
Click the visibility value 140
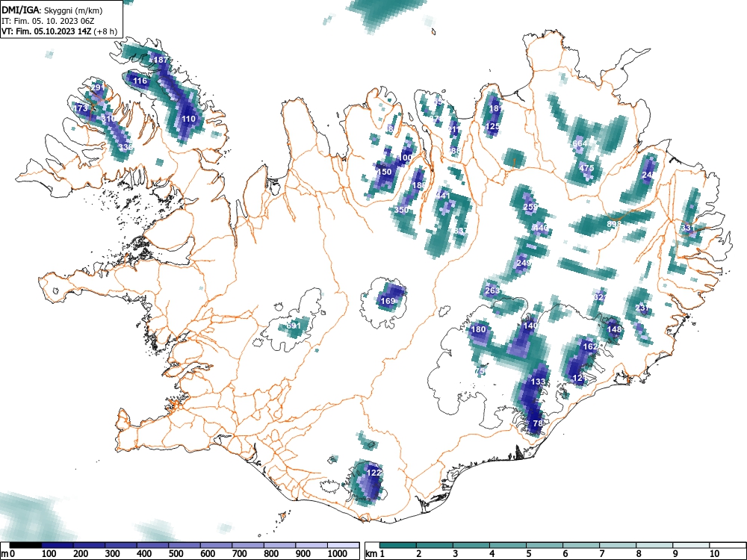(530, 326)
